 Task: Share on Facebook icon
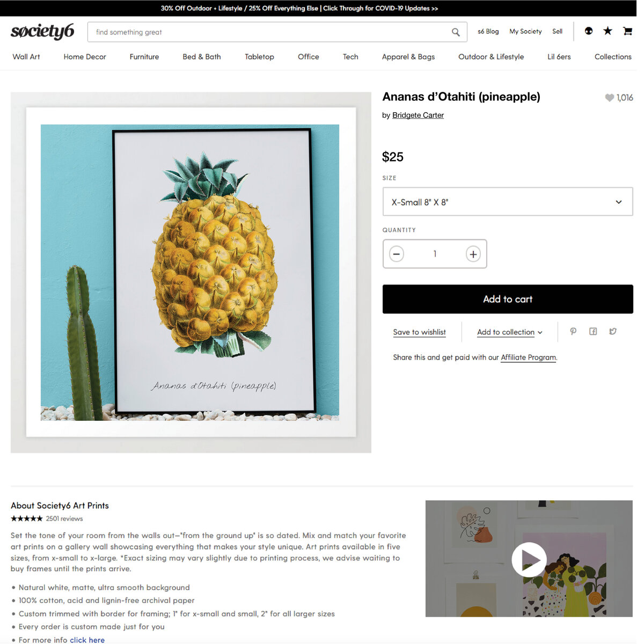coord(593,332)
